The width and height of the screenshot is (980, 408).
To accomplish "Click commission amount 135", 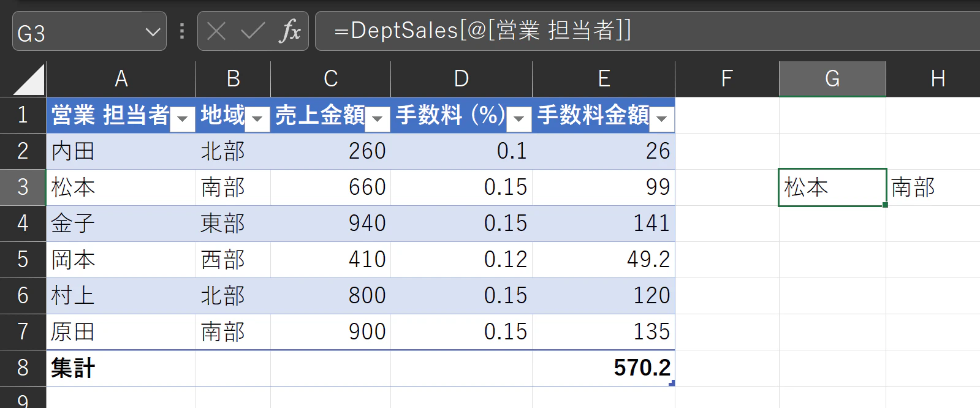I will point(604,332).
